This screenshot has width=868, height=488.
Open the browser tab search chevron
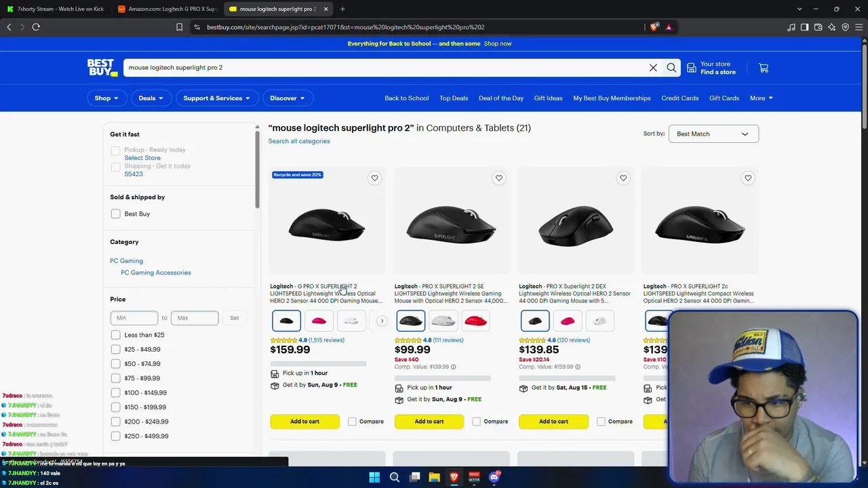pos(800,9)
